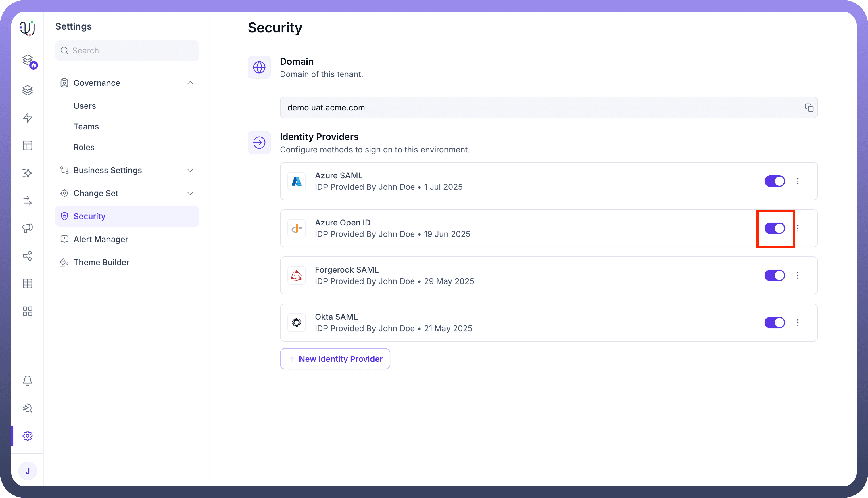Click the share nodes icon in sidebar
The height and width of the screenshot is (498, 868).
pos(27,256)
